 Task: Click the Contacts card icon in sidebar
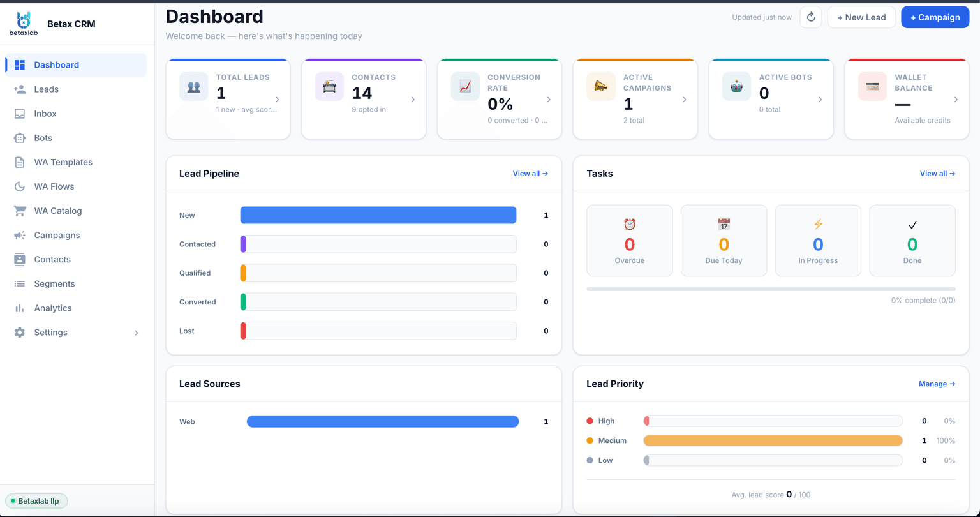(x=20, y=259)
